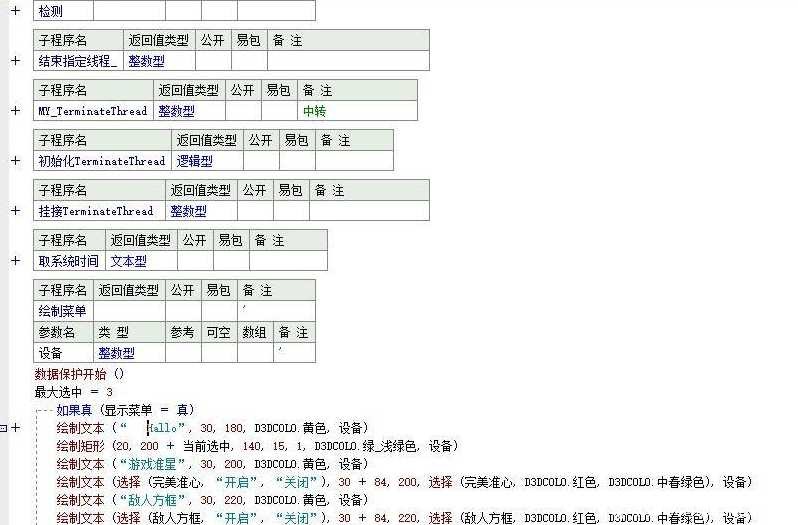Select the MY_TerminateThread name cell
This screenshot has height=525, width=798.
tap(94, 111)
